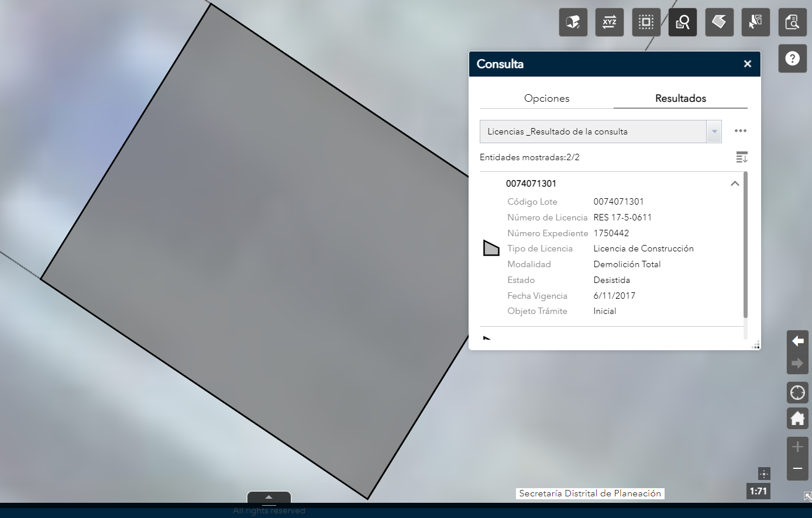Collapse the 0074071301 result entry

735,184
